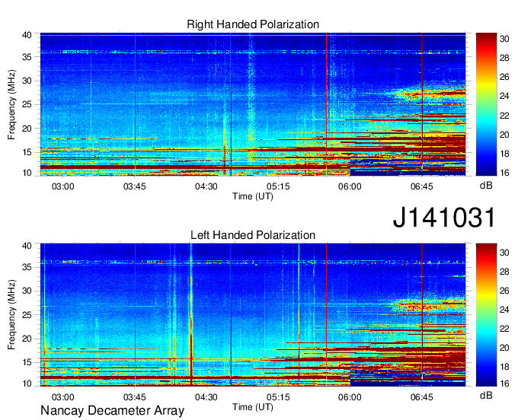Click the 10 MHz tick on the lower plot
This screenshot has width=518, height=420.
(x=27, y=383)
